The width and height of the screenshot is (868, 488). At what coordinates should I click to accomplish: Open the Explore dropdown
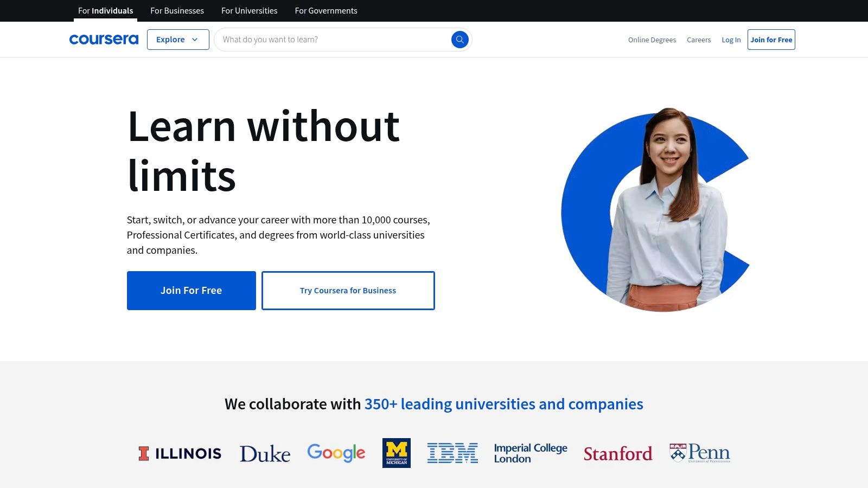tap(178, 39)
